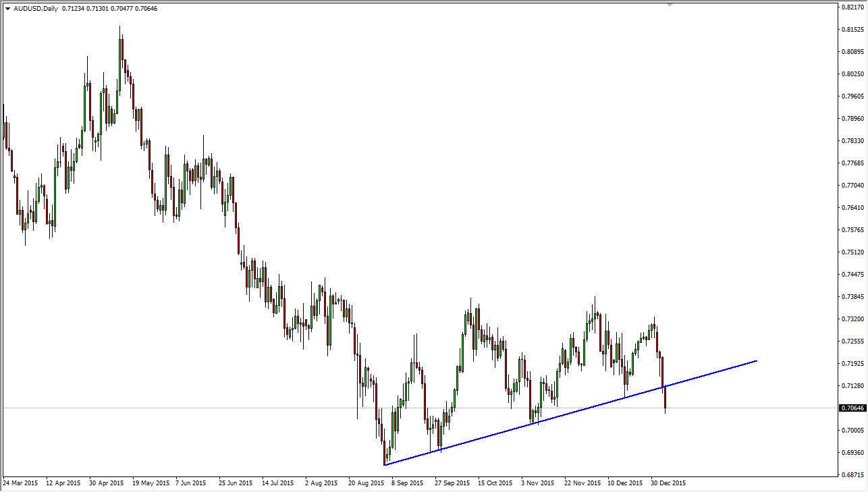868x492 pixels.
Task: Click price level 0.80250 on scale
Action: pyautogui.click(x=853, y=74)
